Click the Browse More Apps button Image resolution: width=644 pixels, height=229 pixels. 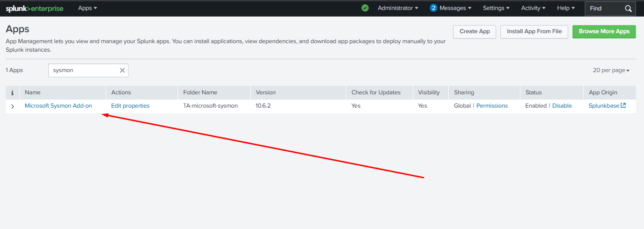pos(604,31)
